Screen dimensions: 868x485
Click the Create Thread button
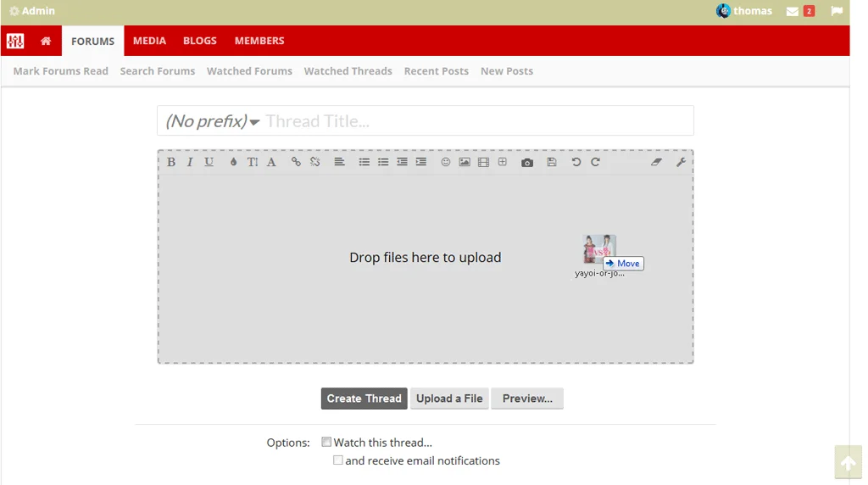click(x=364, y=399)
